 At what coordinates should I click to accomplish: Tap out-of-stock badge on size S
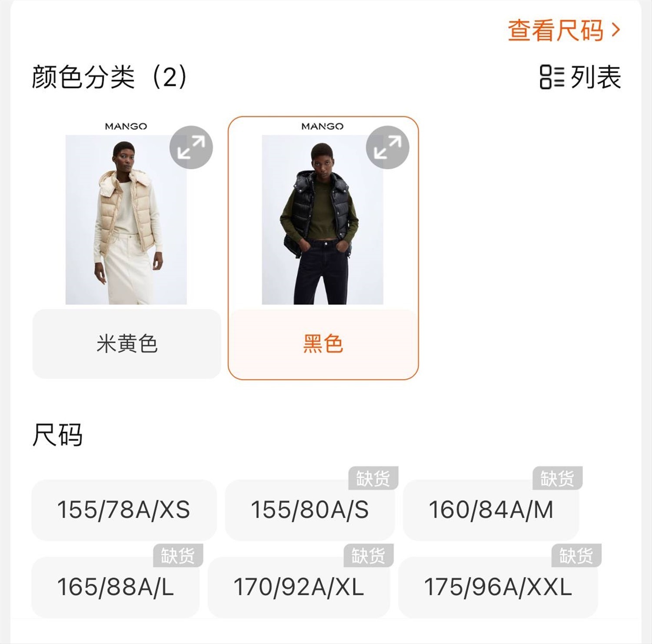pos(373,478)
